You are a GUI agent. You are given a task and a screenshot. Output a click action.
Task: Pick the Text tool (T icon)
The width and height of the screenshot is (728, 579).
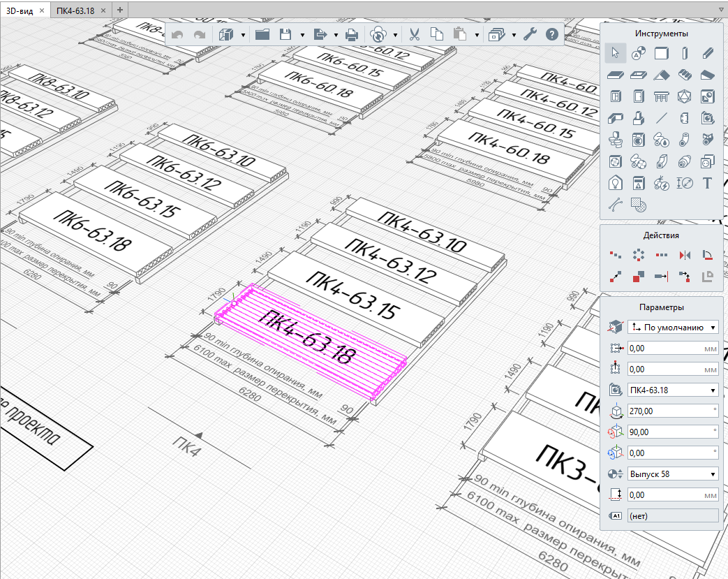point(707,183)
